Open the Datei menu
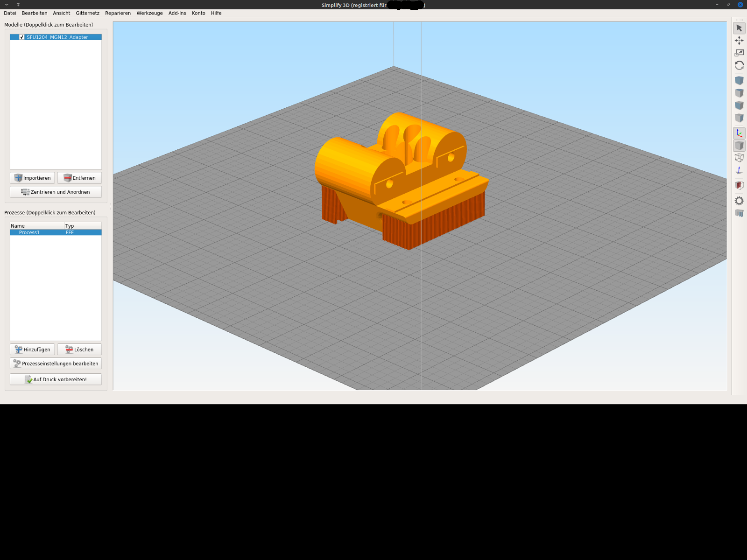 [10, 13]
